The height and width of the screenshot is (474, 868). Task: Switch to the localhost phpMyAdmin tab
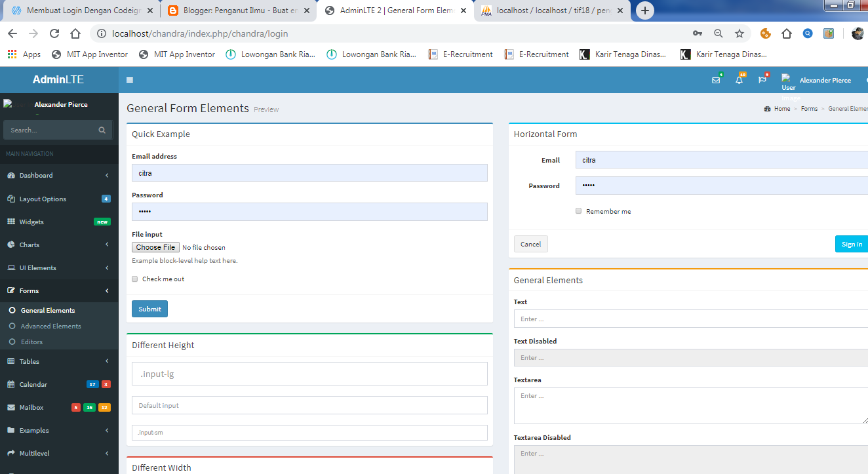click(x=553, y=10)
